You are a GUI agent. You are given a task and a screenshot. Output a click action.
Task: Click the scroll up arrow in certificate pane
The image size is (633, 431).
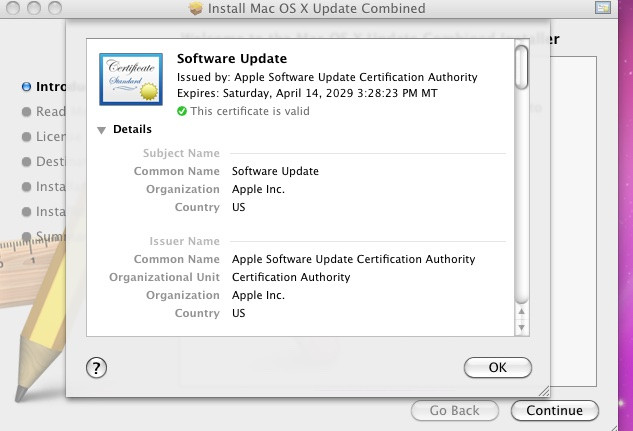click(x=522, y=312)
